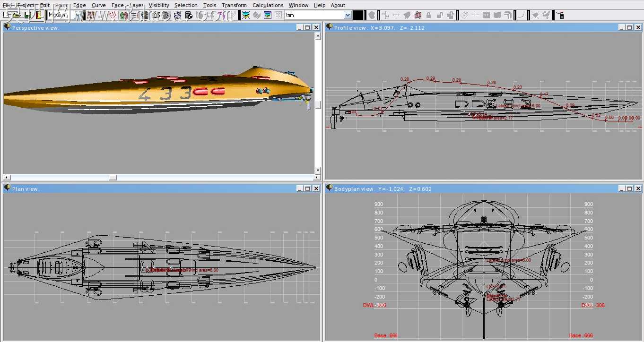Click the closed padlock lock points icon
The image size is (644, 342).
point(429,15)
